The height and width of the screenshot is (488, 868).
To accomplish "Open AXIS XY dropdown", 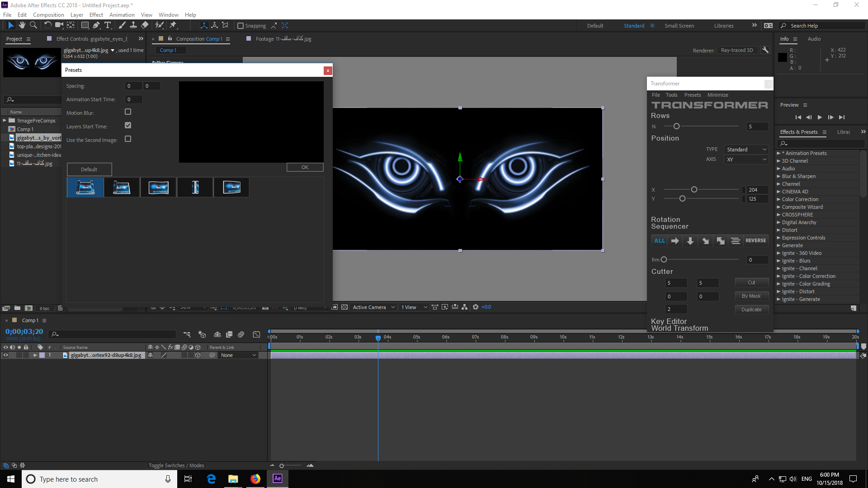I will point(746,160).
